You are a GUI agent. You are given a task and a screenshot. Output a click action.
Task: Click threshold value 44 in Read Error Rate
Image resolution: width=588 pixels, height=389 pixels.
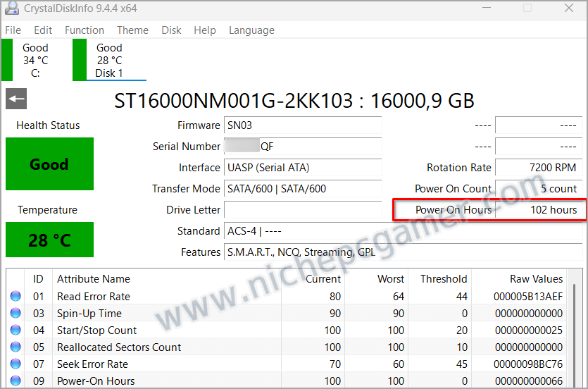462,297
